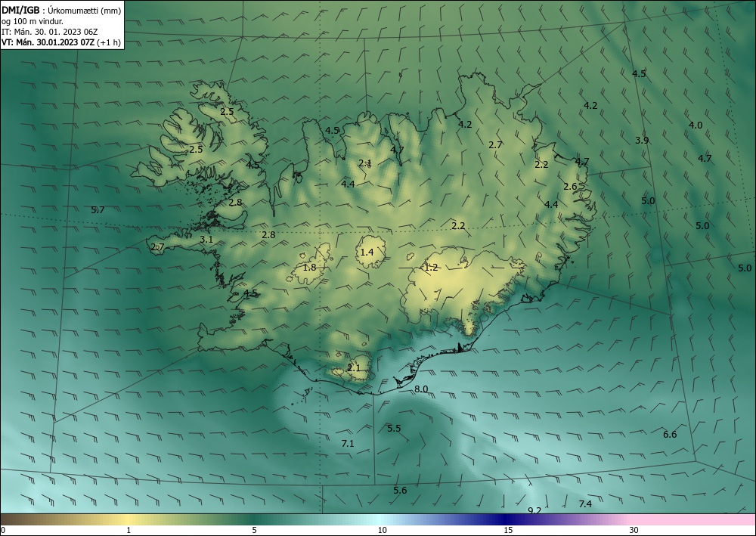Click the colorbar tick label 30
Viewport: 756px width, 536px height.
tap(634, 530)
